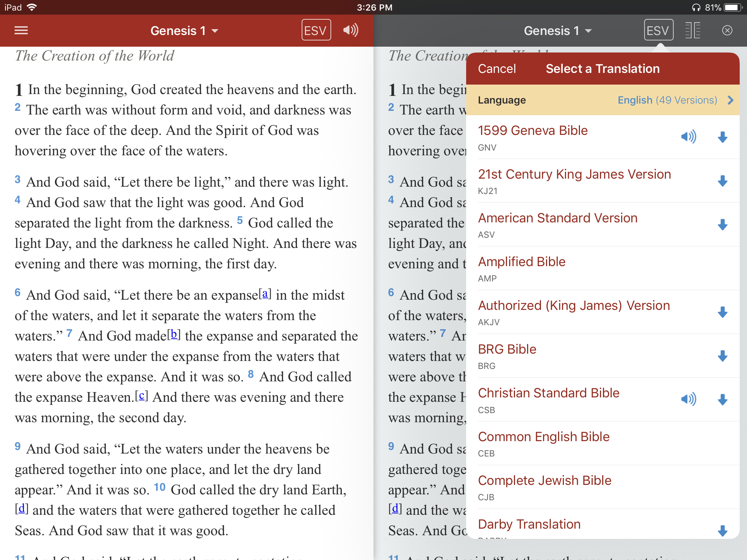Download 21st Century King James Version
Screen dimensions: 747x560
tap(723, 181)
